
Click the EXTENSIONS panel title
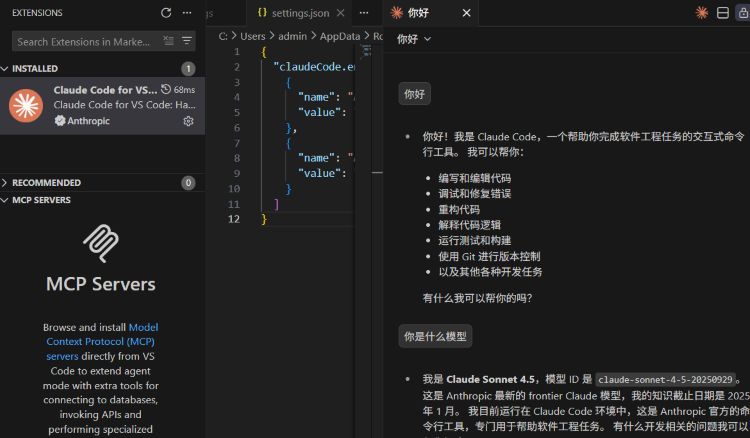pyautogui.click(x=37, y=13)
